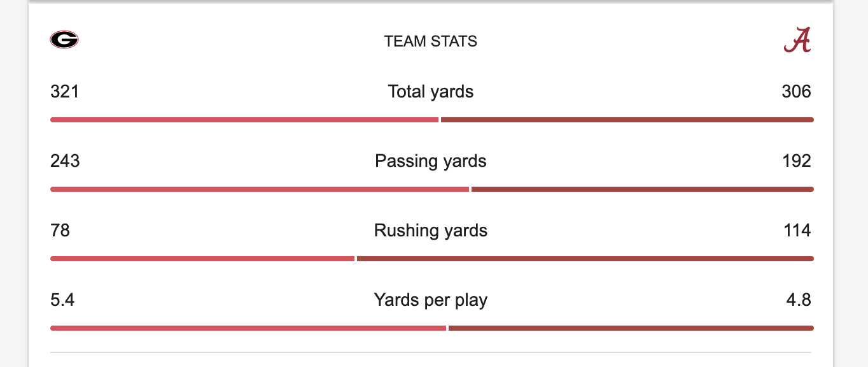
Task: Click Georgia's 78 rushing yards value
Action: pyautogui.click(x=60, y=231)
